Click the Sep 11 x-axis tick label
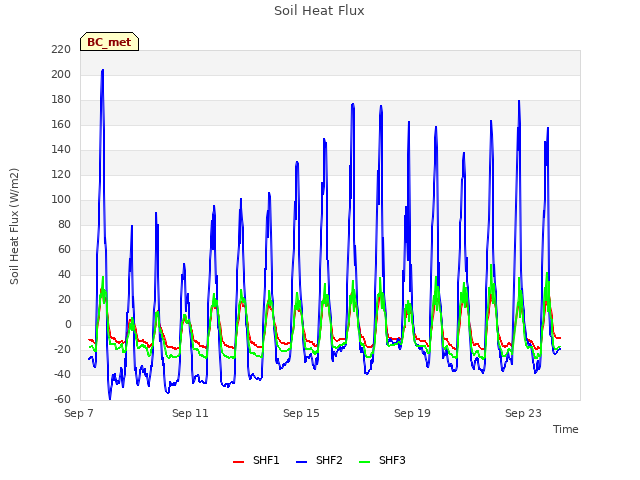 click(190, 413)
